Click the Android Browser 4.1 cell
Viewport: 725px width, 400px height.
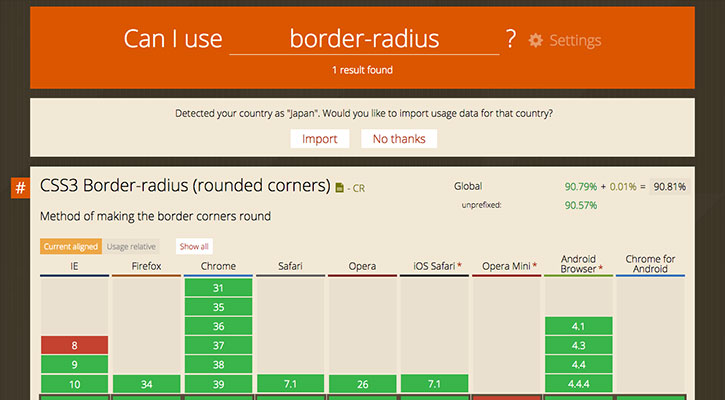[578, 326]
